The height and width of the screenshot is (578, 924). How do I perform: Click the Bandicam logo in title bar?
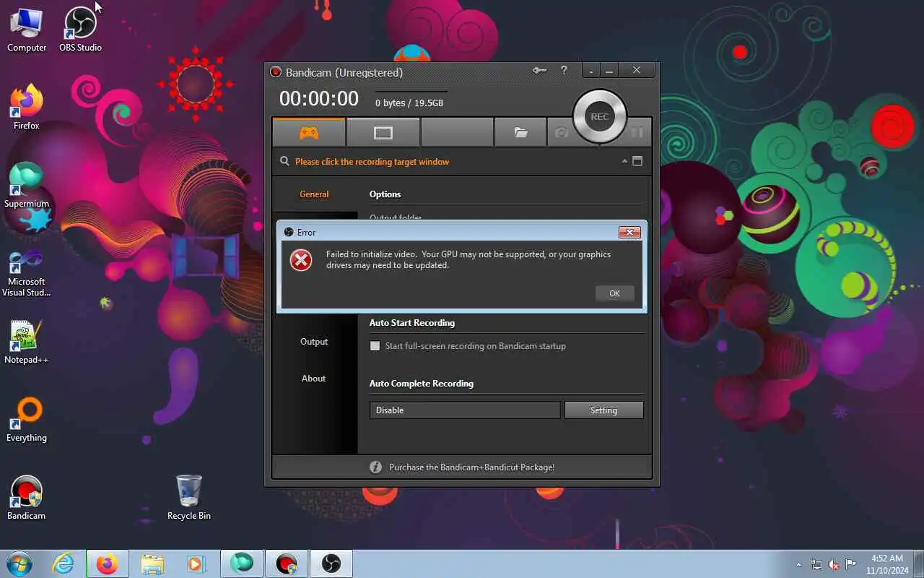(x=275, y=72)
